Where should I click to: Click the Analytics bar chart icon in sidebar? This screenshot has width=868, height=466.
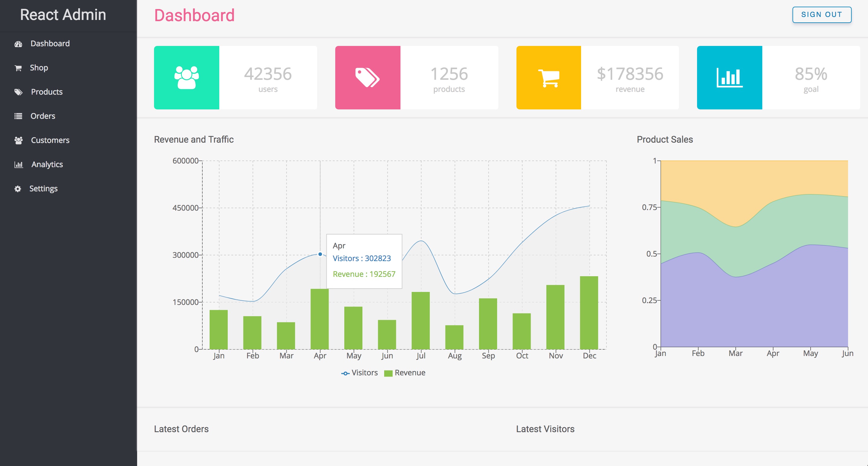[18, 164]
